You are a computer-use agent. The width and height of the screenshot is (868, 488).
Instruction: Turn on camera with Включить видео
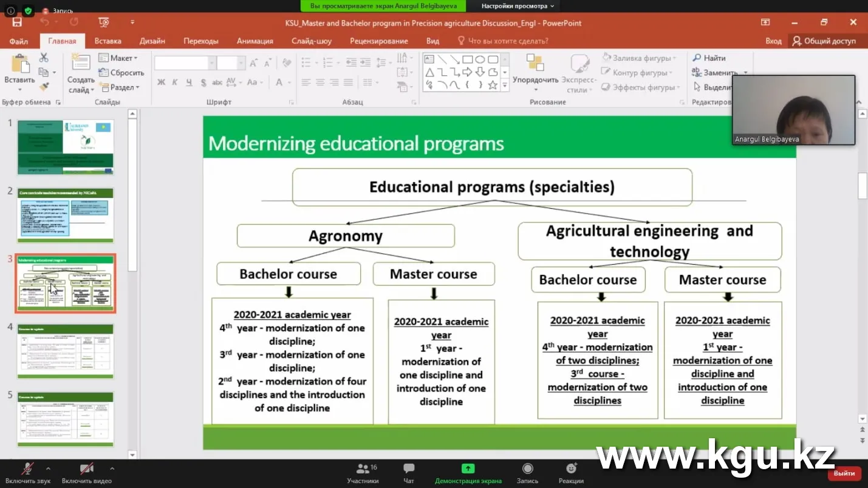coord(86,473)
